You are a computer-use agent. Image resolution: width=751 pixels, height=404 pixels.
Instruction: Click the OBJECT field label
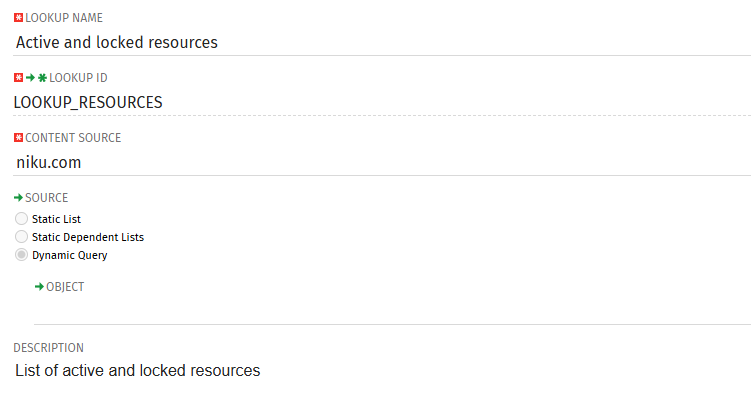(65, 287)
